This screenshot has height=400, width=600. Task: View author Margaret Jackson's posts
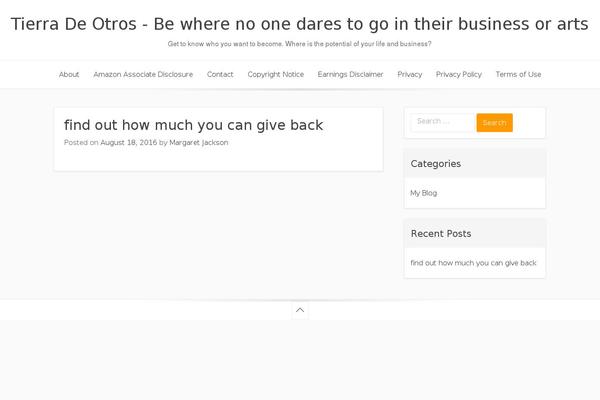coord(199,142)
